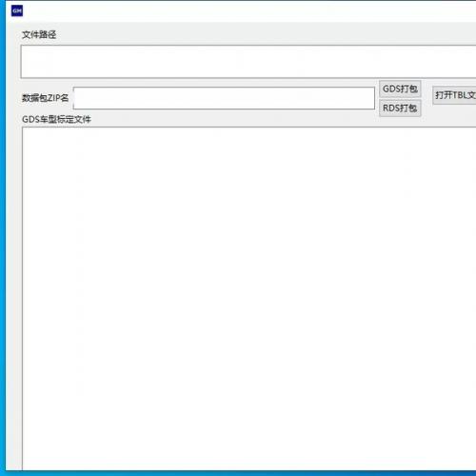This screenshot has width=476, height=476.
Task: Open TBL file with 打开TBL文 button
Action: [454, 95]
